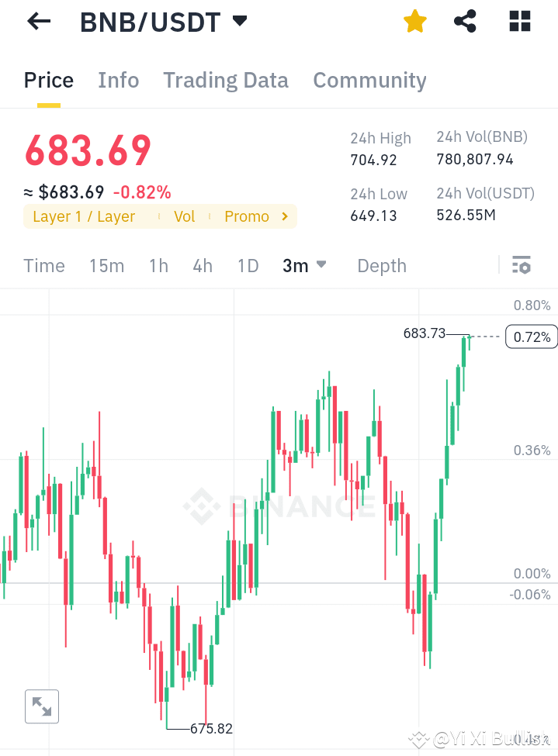This screenshot has height=756, width=558.
Task: Toggle the 1D timeframe
Action: click(x=248, y=265)
